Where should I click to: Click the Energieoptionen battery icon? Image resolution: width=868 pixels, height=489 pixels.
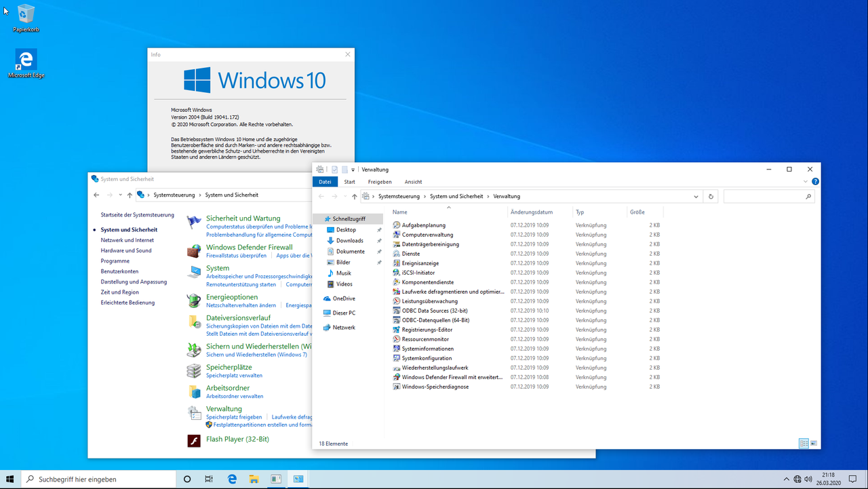[x=194, y=301]
